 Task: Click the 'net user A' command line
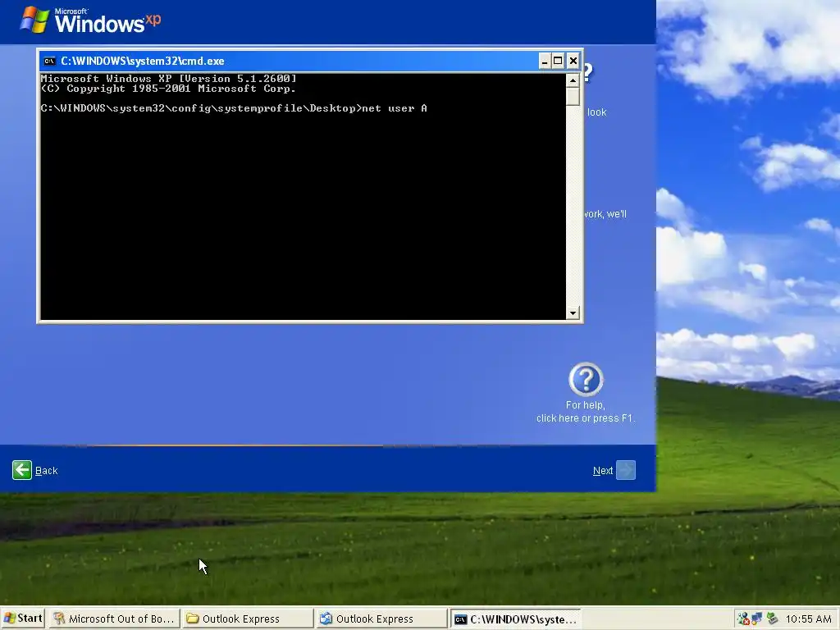point(234,108)
